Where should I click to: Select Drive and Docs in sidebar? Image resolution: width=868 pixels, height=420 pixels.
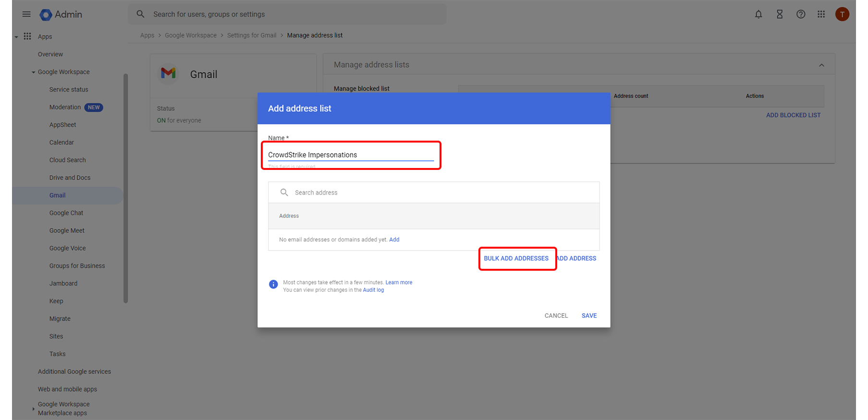click(x=70, y=178)
